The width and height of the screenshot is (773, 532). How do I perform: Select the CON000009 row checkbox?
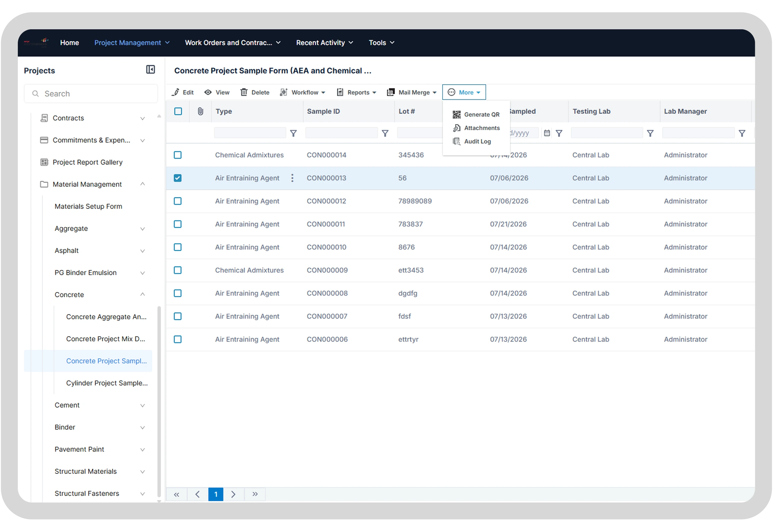tap(178, 270)
